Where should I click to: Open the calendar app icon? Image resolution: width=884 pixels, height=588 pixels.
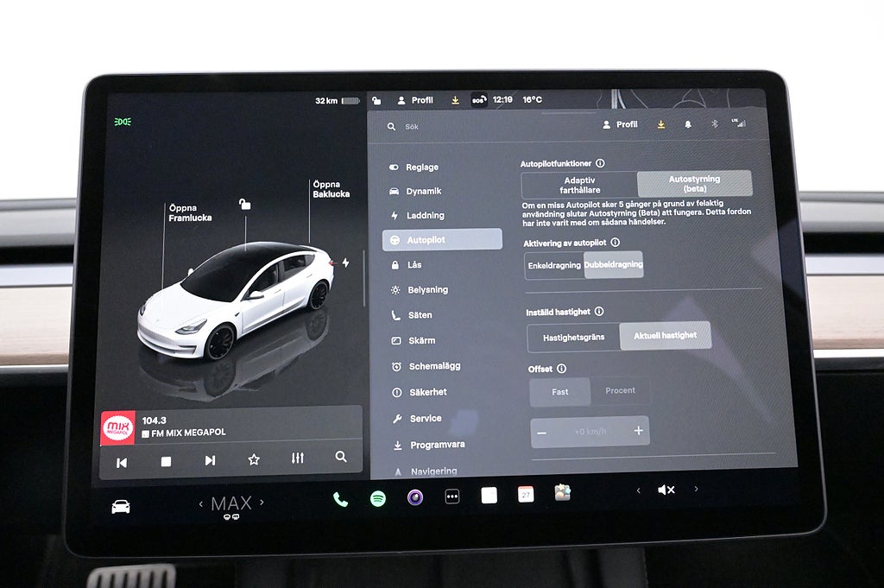(526, 494)
